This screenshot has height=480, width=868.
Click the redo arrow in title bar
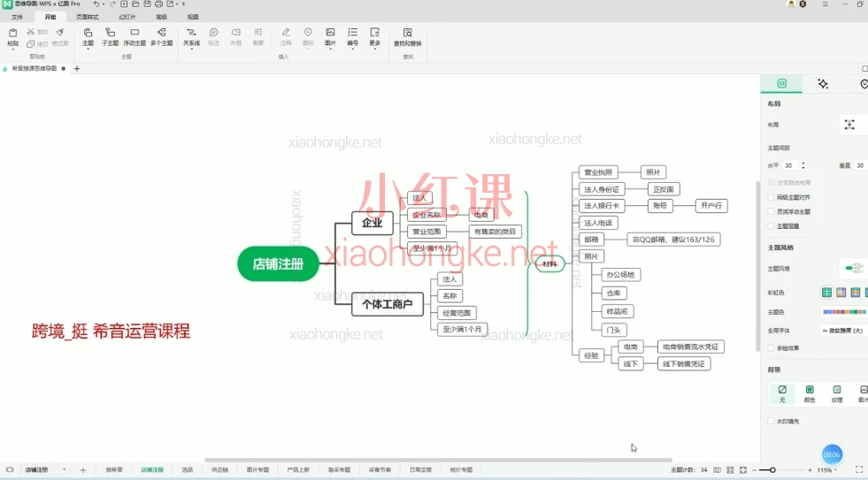(113, 4)
